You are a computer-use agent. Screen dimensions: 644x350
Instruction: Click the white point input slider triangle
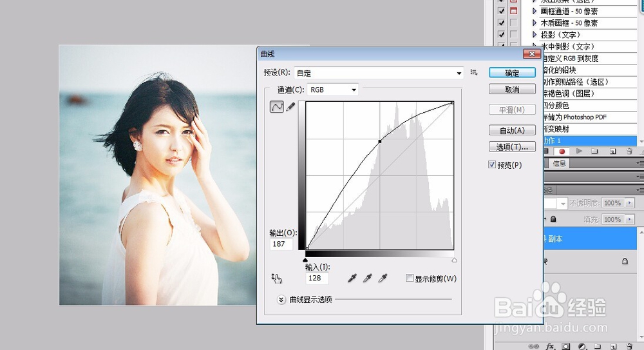(x=454, y=260)
